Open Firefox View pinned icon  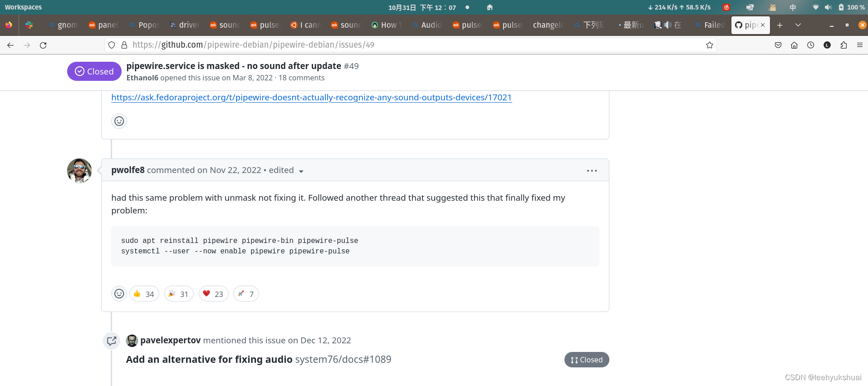[x=9, y=25]
